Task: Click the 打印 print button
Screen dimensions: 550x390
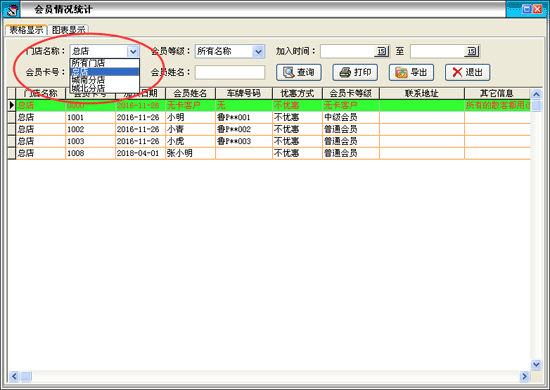Action: (x=355, y=72)
